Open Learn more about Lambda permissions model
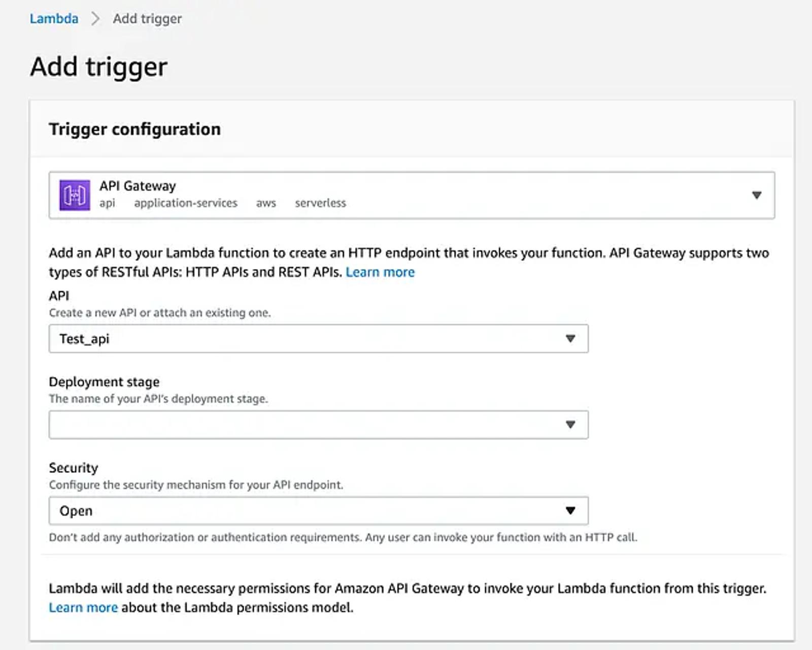 pyautogui.click(x=83, y=607)
